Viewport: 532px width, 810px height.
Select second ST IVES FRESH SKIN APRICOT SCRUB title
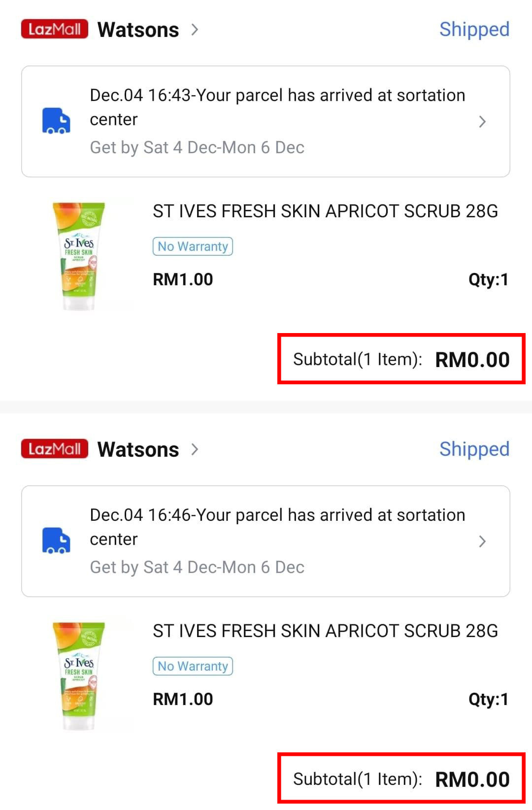coord(325,631)
